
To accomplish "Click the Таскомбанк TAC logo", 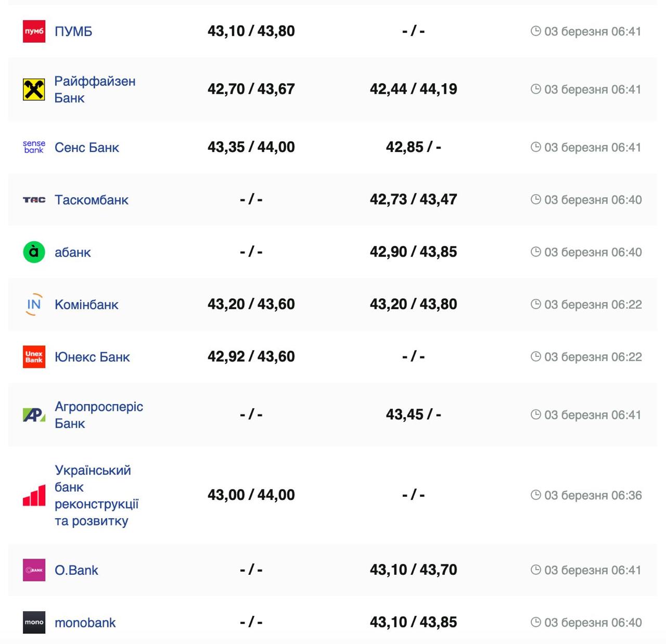I will point(34,200).
